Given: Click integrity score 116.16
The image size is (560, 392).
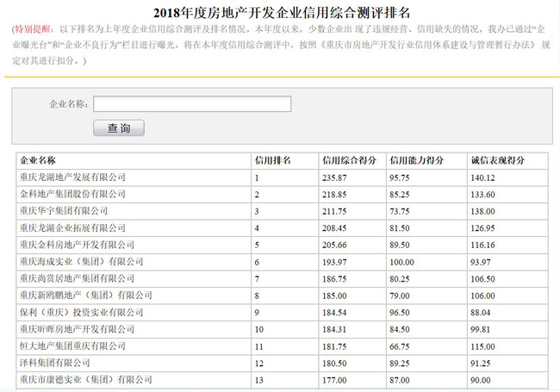Looking at the screenshot, I should [482, 246].
